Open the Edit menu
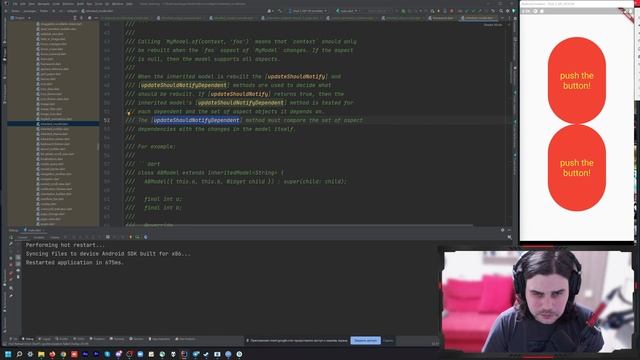This screenshot has height=360, width=640. pos(23,4)
